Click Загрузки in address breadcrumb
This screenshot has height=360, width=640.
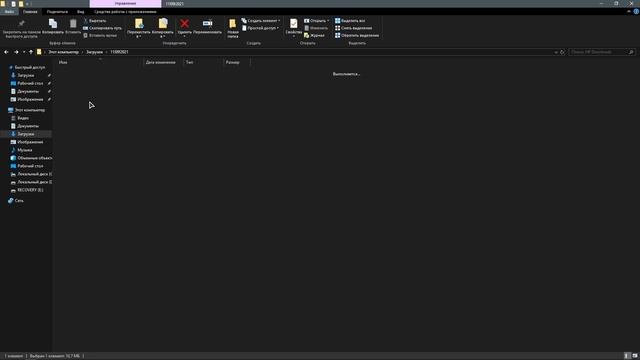click(95, 52)
